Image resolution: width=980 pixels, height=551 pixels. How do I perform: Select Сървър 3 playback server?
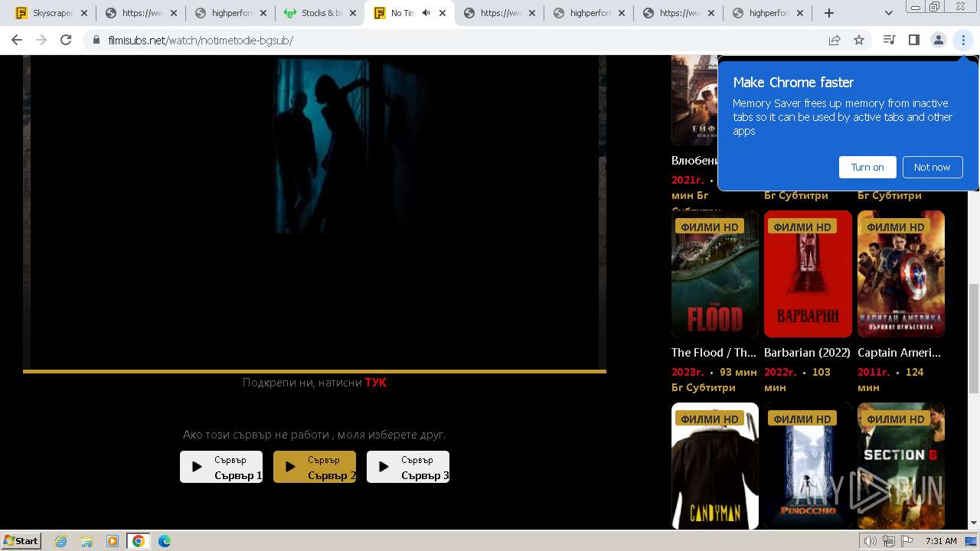[x=408, y=467]
